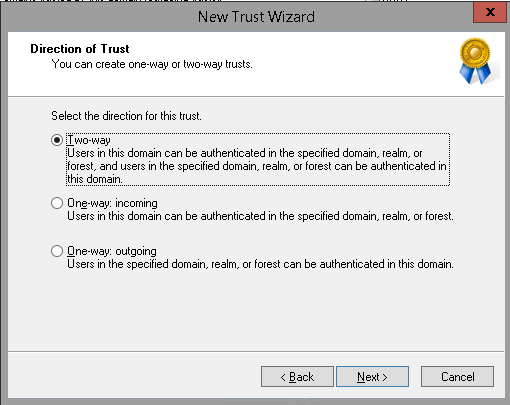Cancel the New Trust Wizard
Image resolution: width=510 pixels, height=405 pixels.
[457, 377]
